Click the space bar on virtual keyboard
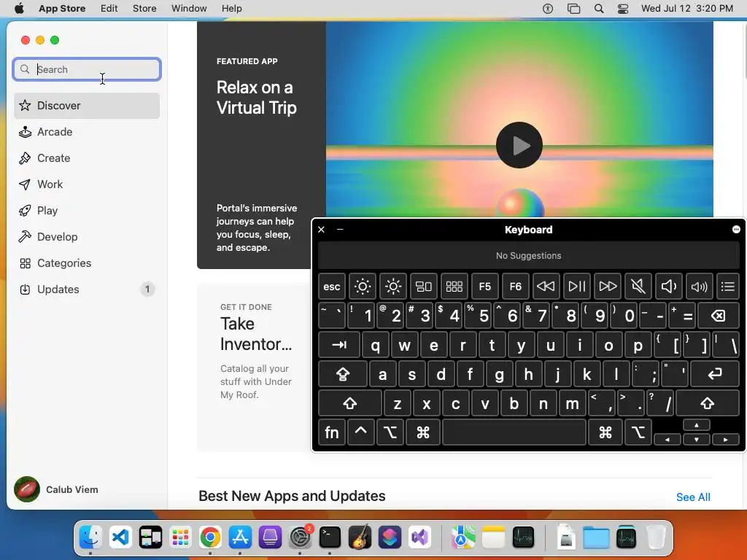Image resolution: width=747 pixels, height=560 pixels. pos(514,432)
